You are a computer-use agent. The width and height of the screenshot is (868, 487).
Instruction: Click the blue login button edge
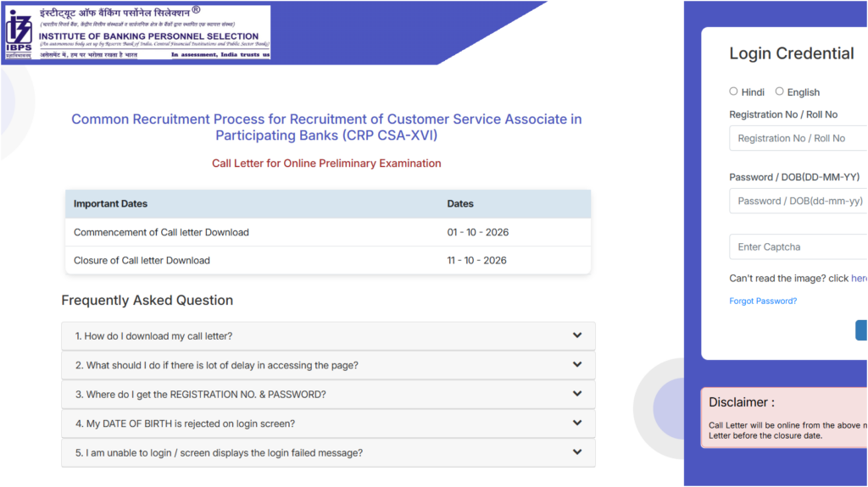click(862, 330)
